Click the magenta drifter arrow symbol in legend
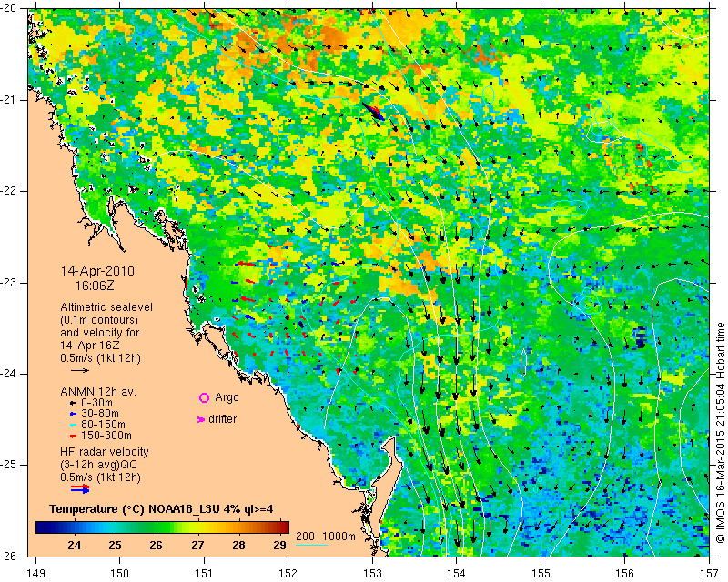The width and height of the screenshot is (728, 582). coord(200,419)
